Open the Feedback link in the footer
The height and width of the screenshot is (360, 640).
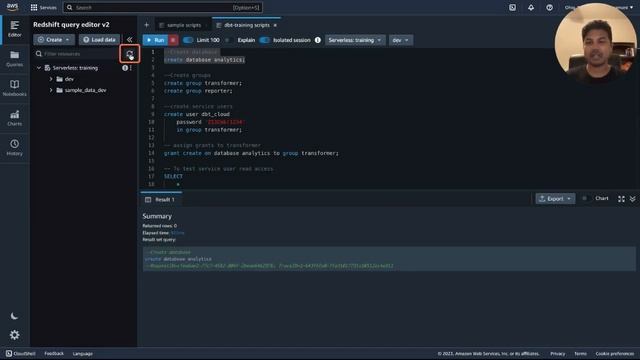pos(54,353)
